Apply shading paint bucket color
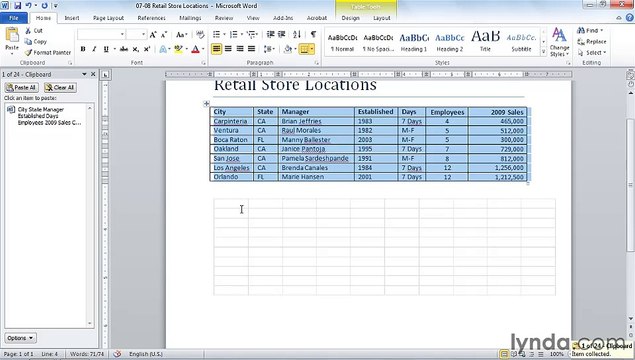 [x=288, y=49]
